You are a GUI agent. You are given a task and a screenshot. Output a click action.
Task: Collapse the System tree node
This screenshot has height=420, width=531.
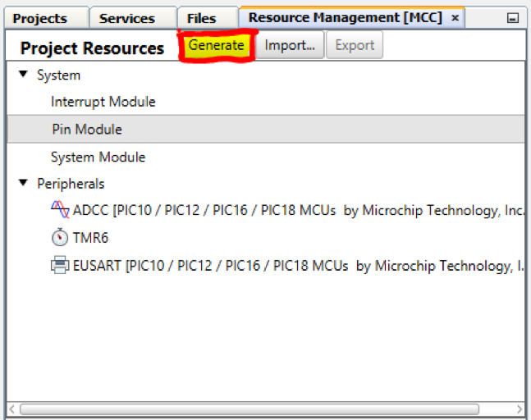(x=23, y=75)
